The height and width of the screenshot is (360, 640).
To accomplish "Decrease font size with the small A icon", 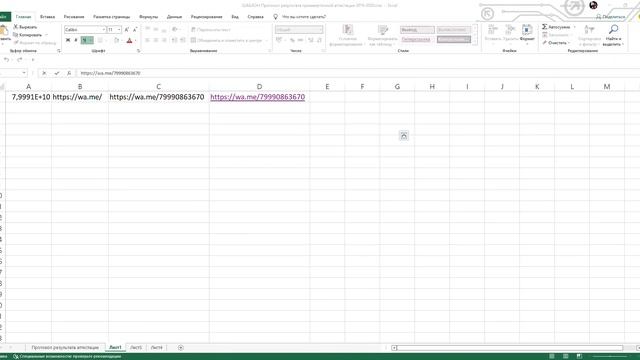I will (135, 30).
